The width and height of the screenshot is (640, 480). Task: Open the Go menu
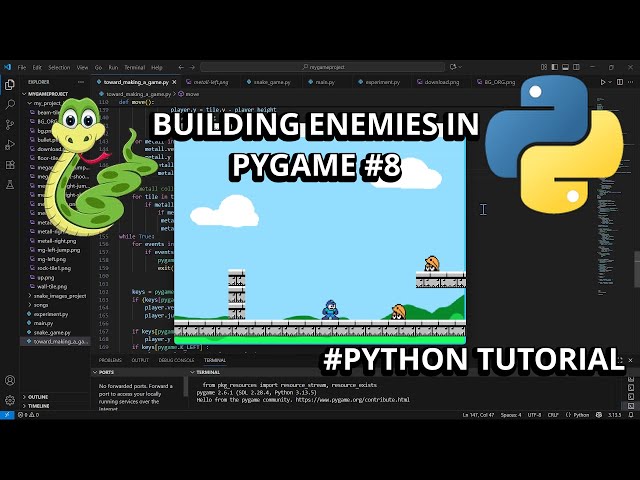click(98, 67)
